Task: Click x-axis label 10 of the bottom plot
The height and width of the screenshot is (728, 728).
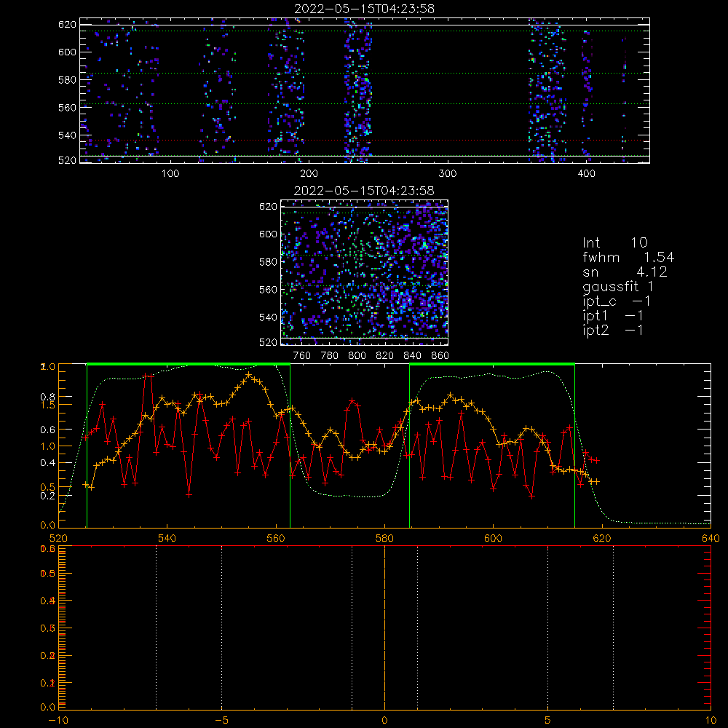Action: point(711,721)
